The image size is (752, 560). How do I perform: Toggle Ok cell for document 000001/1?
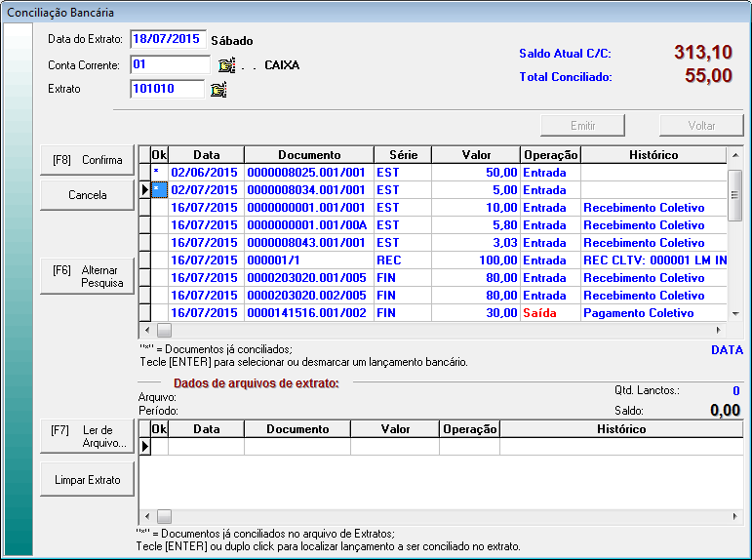click(x=159, y=260)
